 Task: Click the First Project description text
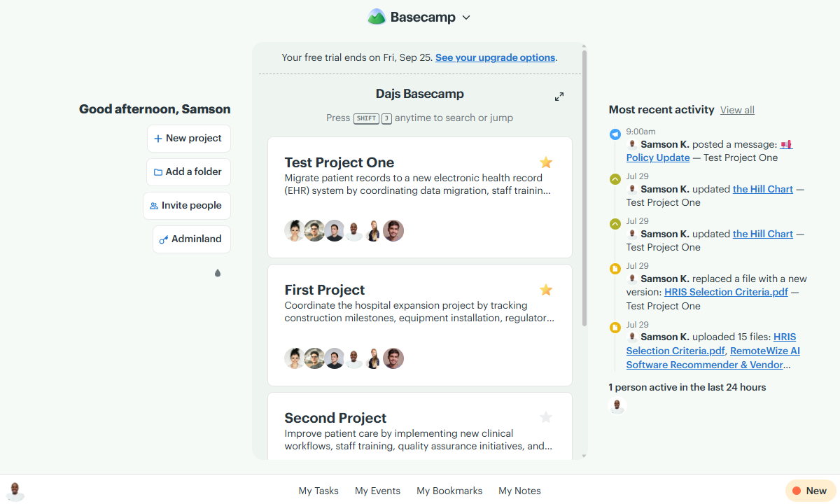click(419, 311)
